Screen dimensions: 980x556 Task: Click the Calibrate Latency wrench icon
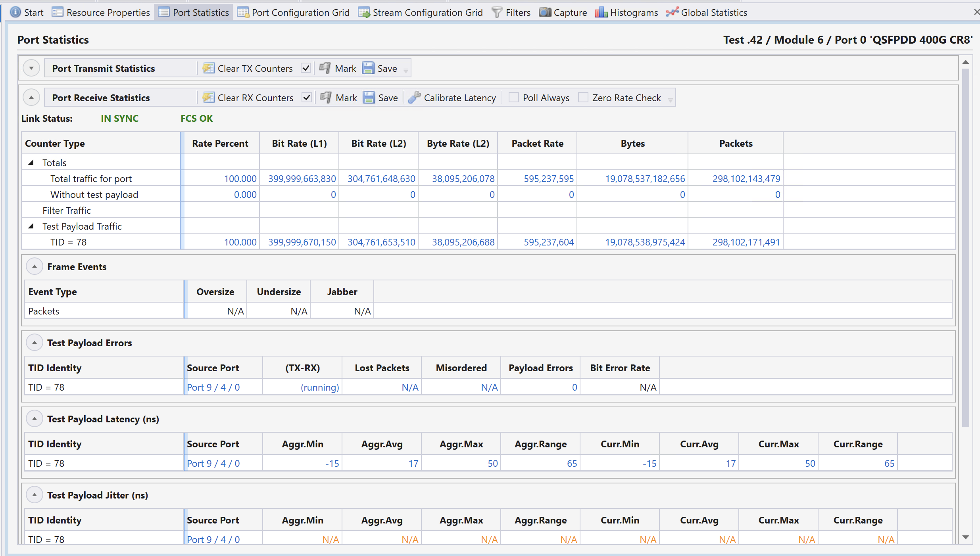(x=414, y=98)
